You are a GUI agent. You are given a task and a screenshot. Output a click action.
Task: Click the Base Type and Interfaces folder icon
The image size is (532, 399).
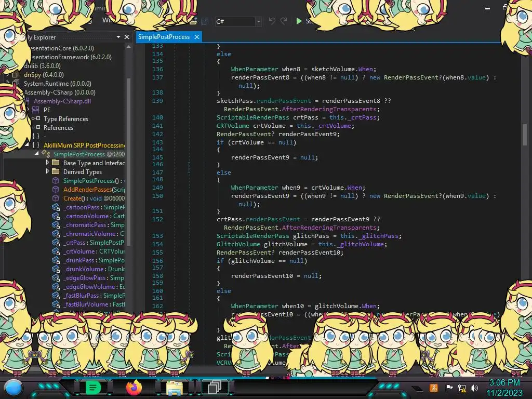56,163
